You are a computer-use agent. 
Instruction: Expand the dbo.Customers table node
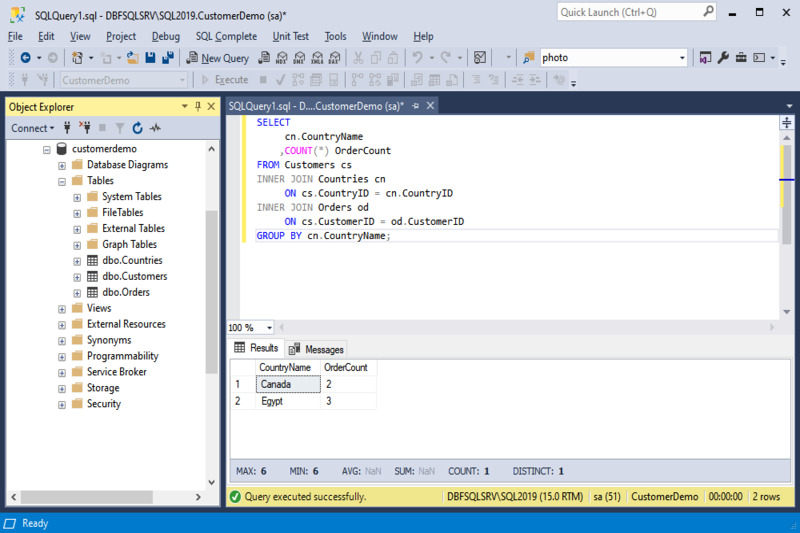[x=77, y=277]
